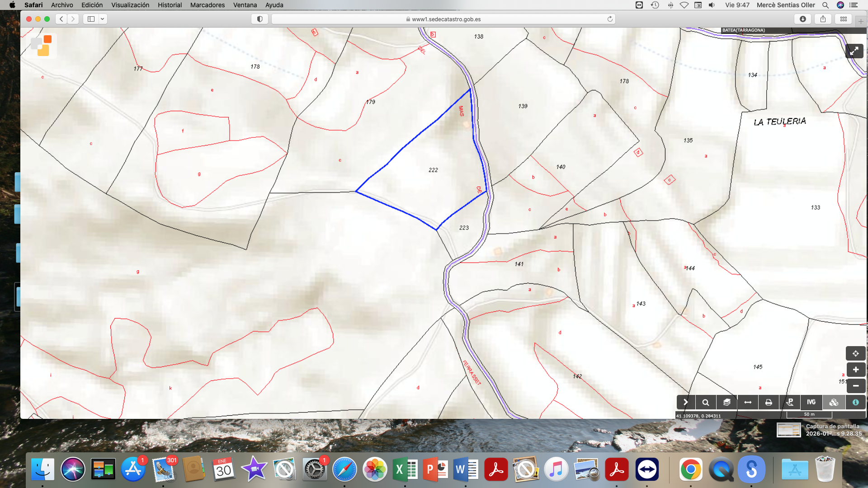Toggle the privacy shield in Safari toolbar
The height and width of the screenshot is (488, 868).
259,19
